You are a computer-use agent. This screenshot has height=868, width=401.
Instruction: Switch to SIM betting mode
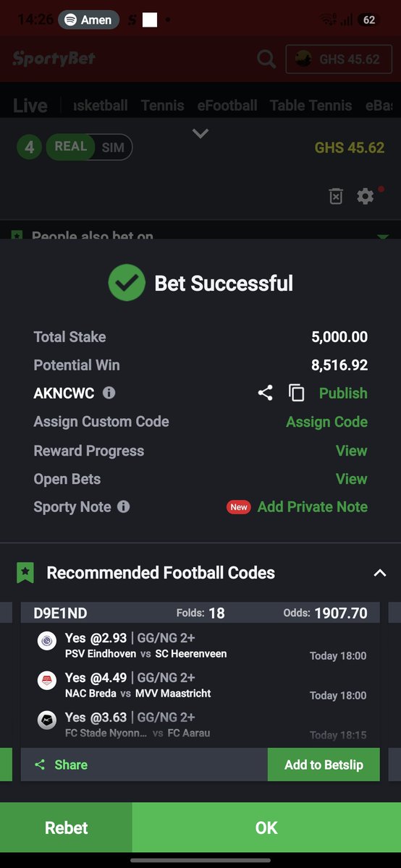click(x=113, y=147)
